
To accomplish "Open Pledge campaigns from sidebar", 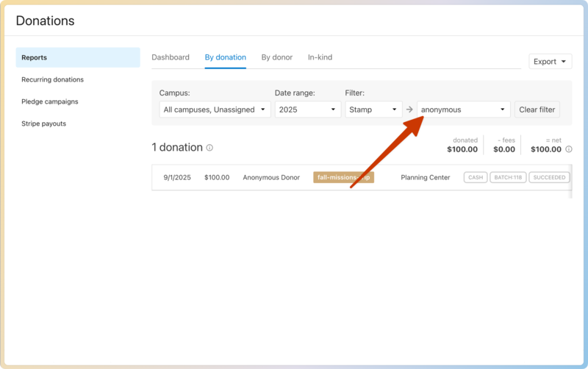I will click(50, 101).
